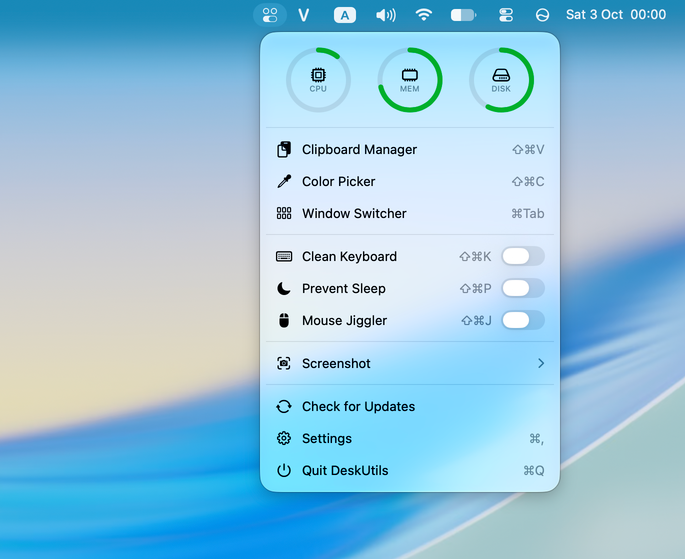This screenshot has width=685, height=559.
Task: Open Clipboard Manager
Action: (x=410, y=150)
